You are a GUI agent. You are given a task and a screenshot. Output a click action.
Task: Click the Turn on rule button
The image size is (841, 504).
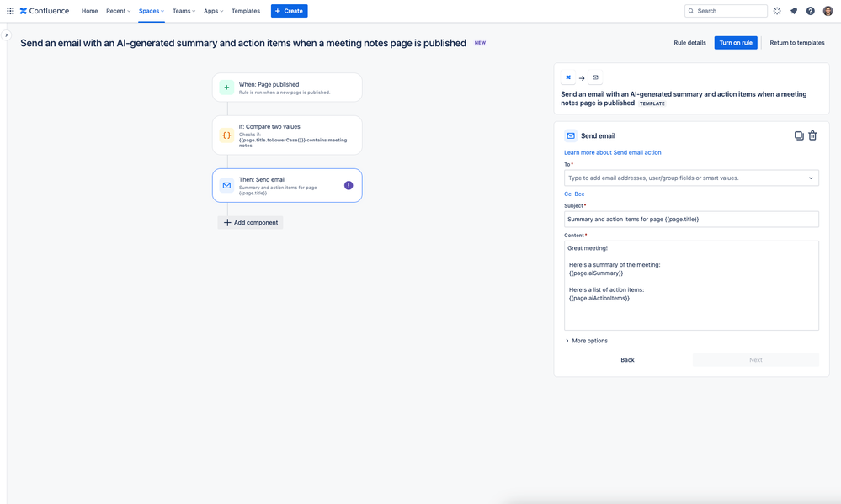point(735,43)
